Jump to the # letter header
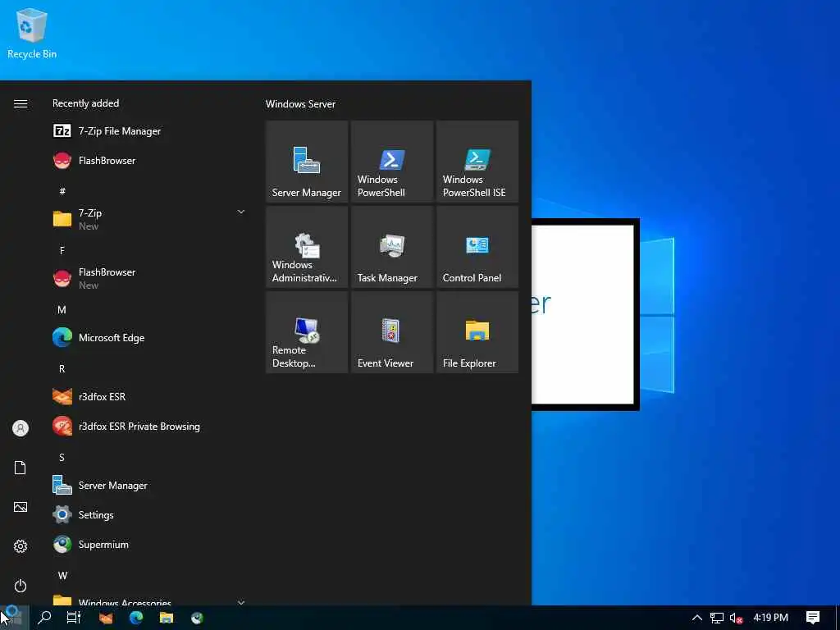 click(62, 190)
